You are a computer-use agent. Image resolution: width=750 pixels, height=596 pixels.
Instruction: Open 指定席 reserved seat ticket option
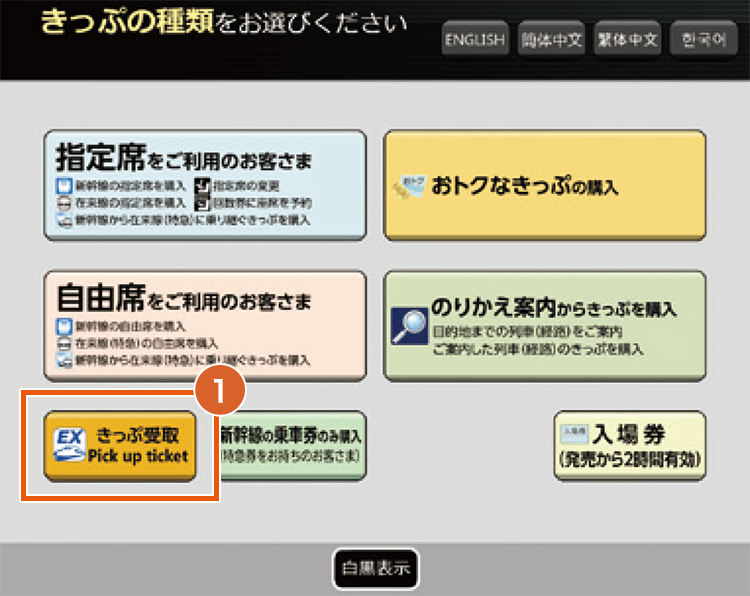pyautogui.click(x=205, y=185)
